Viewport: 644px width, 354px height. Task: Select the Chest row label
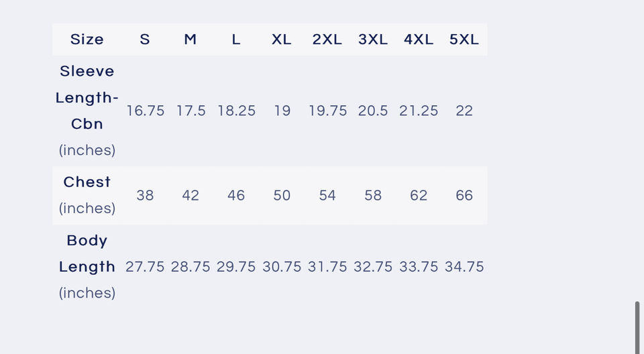[87, 182]
